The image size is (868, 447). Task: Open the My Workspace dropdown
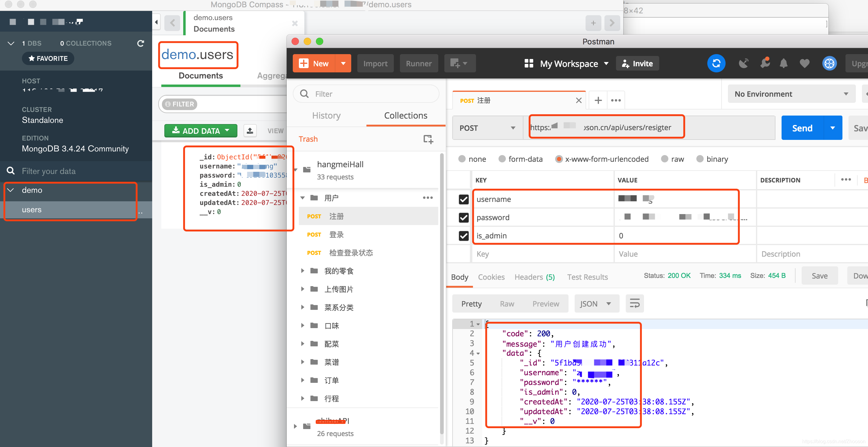575,63
